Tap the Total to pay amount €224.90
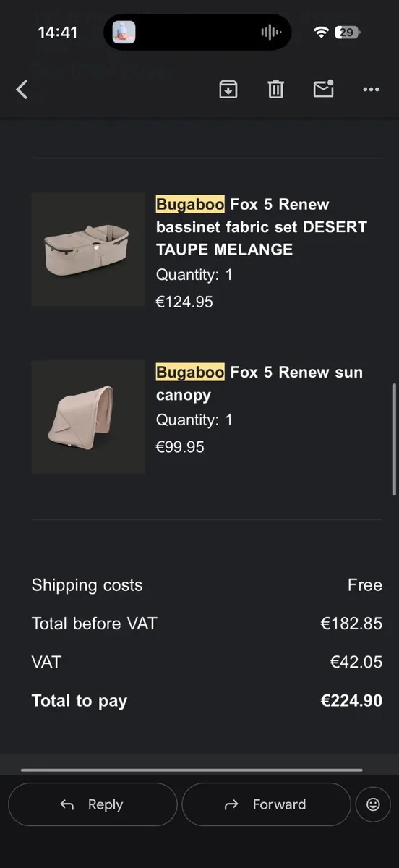 coord(351,700)
